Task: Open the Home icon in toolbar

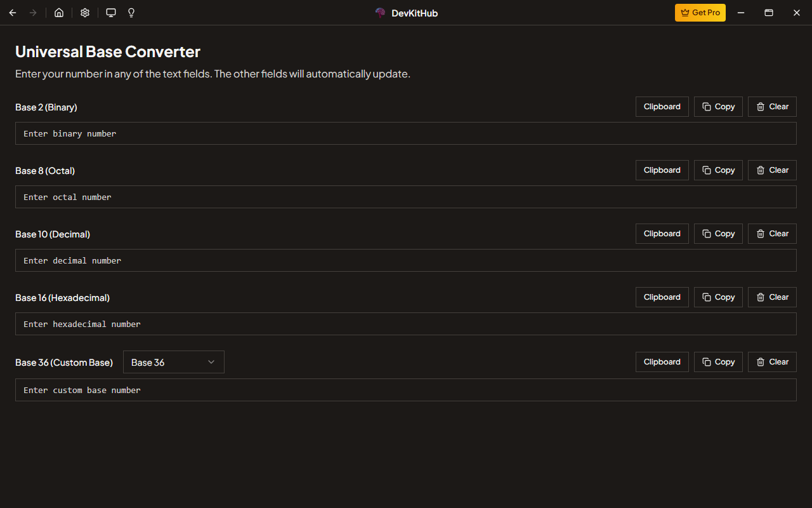Action: (59, 13)
